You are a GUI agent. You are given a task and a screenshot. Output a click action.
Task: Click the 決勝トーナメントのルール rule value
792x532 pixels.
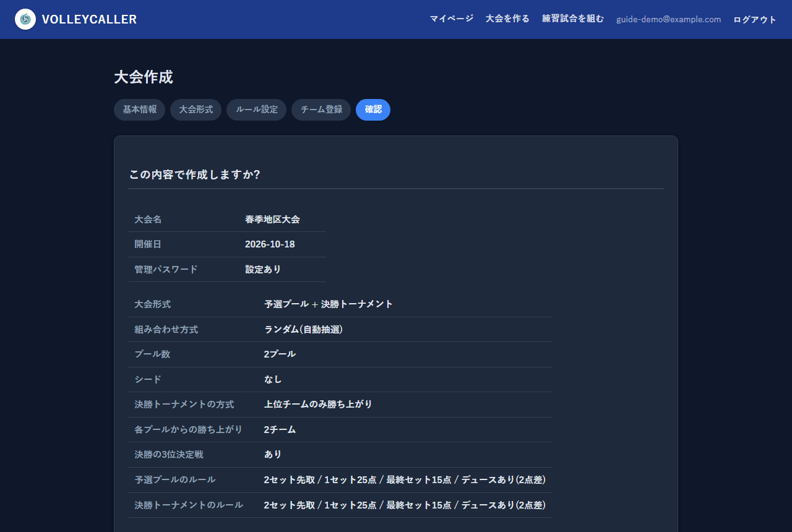pos(405,505)
